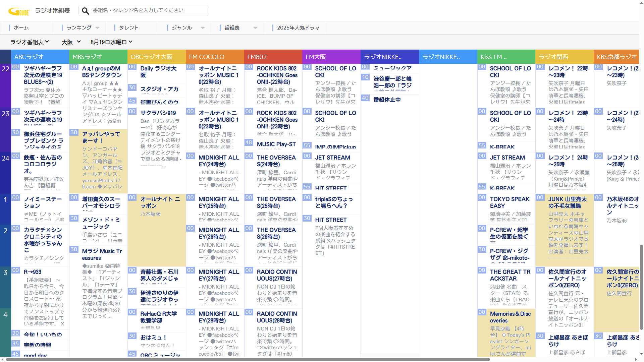
Task: Select the ラジオ関西 station header
Action: pyautogui.click(x=565, y=57)
